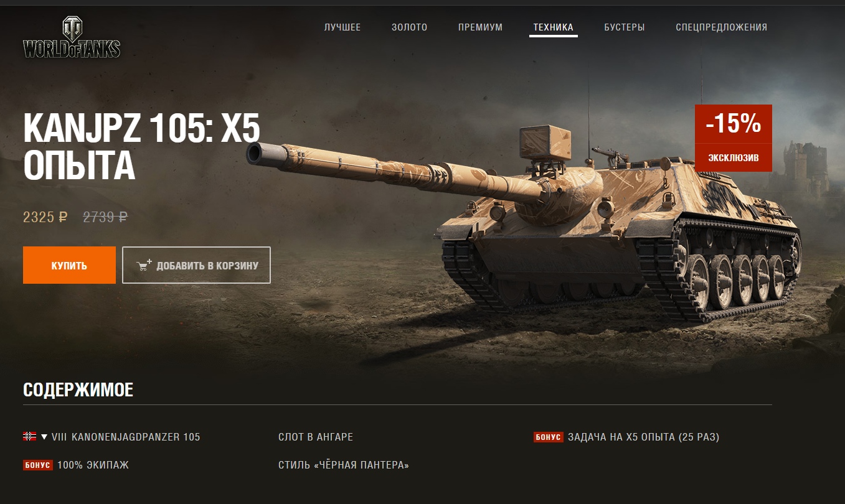Open the Бустеры section
The width and height of the screenshot is (845, 504).
pos(625,27)
